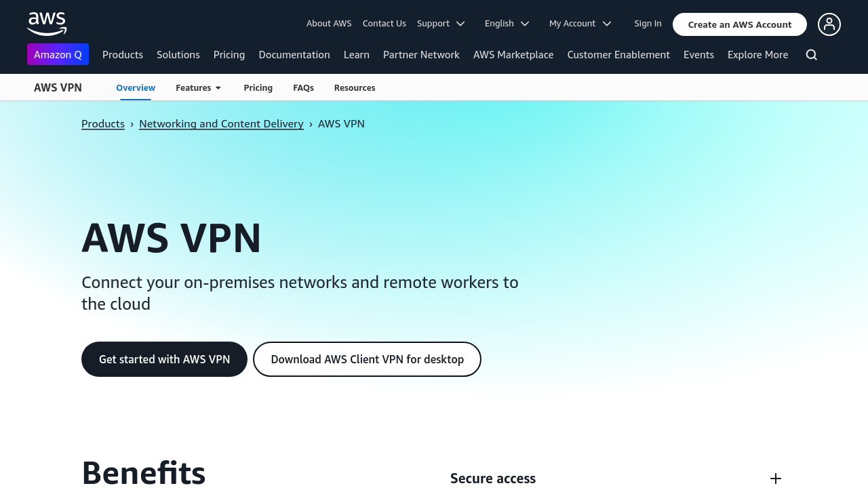Image resolution: width=868 pixels, height=488 pixels.
Task: Open the FAQs tab
Action: 303,88
